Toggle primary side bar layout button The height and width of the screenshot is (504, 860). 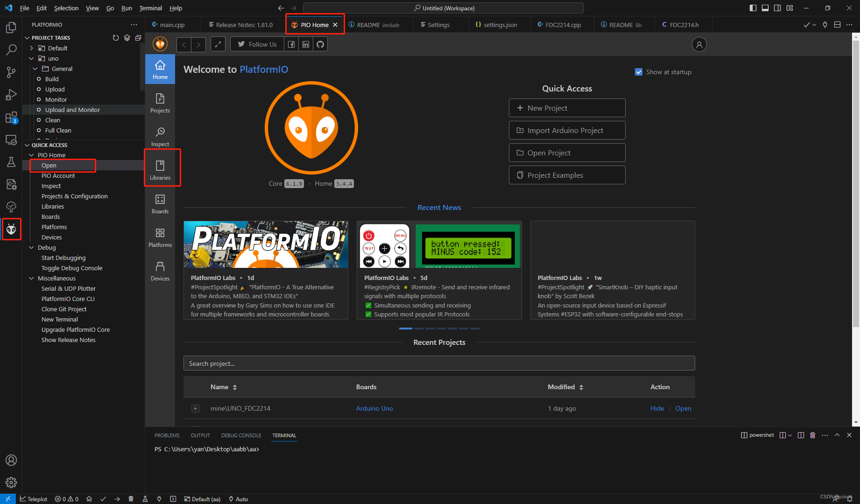753,8
